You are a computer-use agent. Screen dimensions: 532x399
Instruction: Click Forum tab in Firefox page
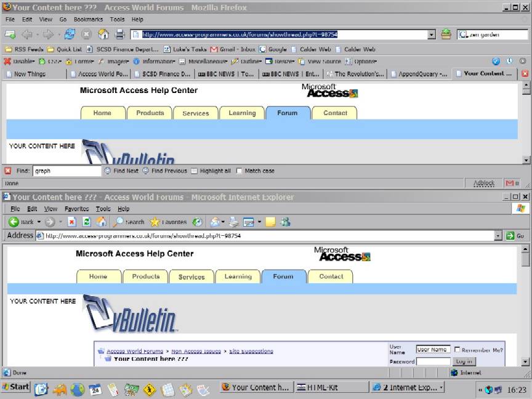(x=288, y=113)
